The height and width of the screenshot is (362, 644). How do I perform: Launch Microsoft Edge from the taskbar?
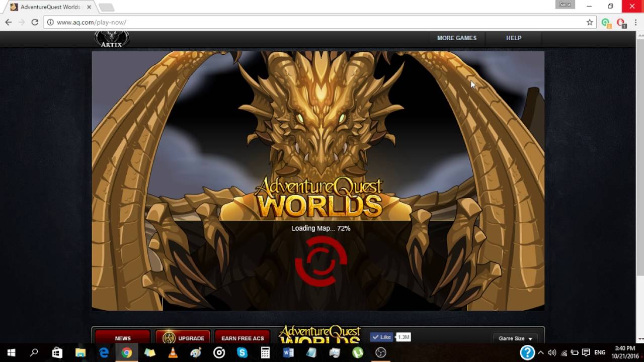(x=104, y=353)
